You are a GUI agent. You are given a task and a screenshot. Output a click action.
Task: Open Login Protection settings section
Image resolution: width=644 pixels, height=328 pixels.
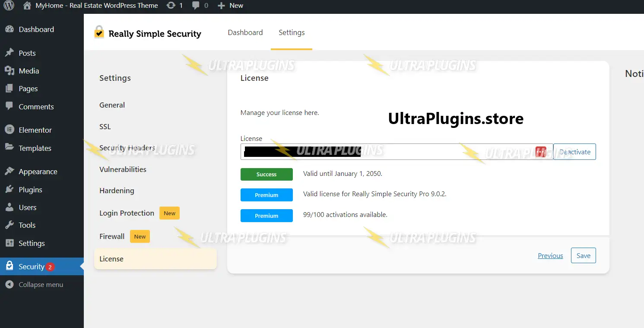pos(127,213)
